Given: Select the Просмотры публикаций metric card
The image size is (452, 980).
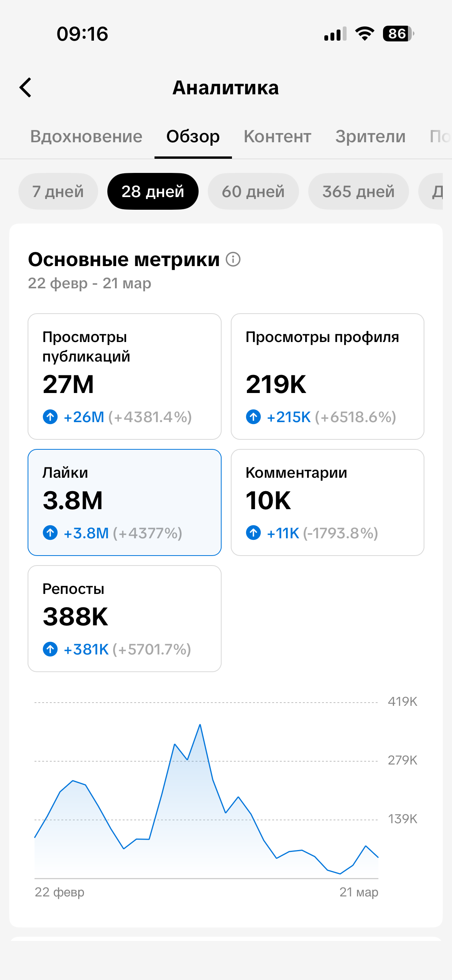Looking at the screenshot, I should (x=125, y=377).
